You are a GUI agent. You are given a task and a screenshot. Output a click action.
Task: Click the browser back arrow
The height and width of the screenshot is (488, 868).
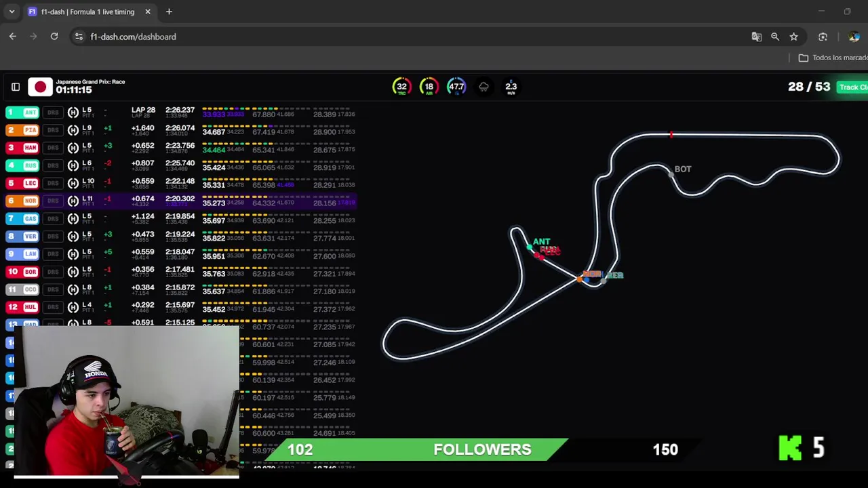point(13,37)
